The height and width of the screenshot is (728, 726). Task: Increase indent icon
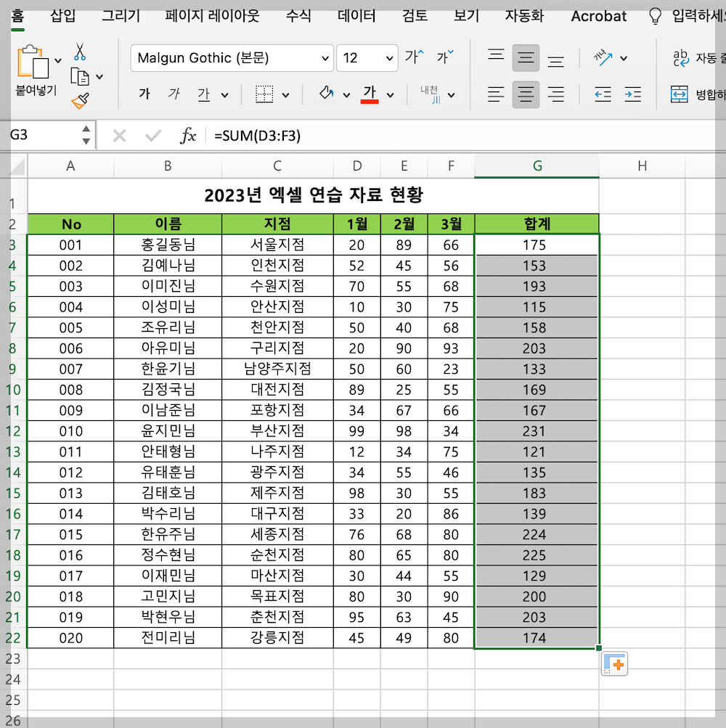coord(632,94)
